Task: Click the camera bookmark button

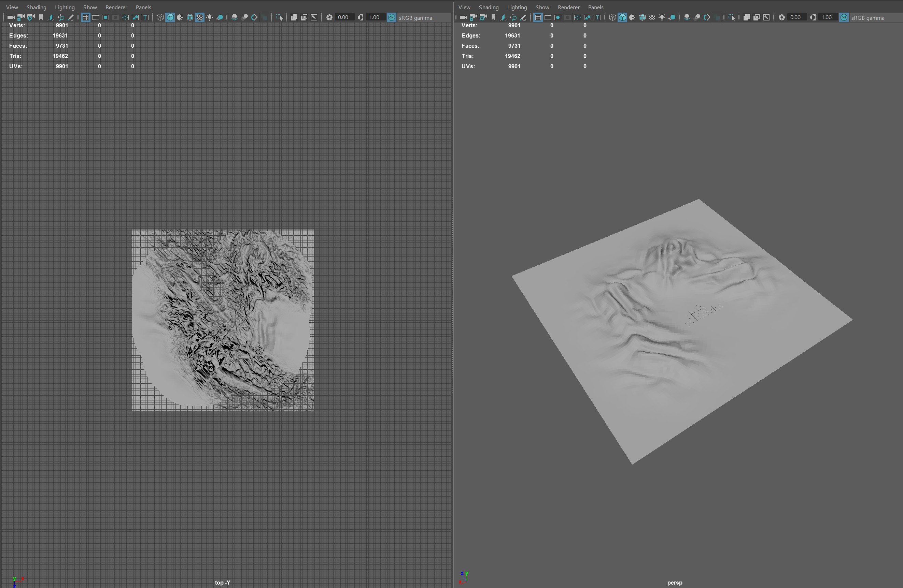Action: (41, 17)
